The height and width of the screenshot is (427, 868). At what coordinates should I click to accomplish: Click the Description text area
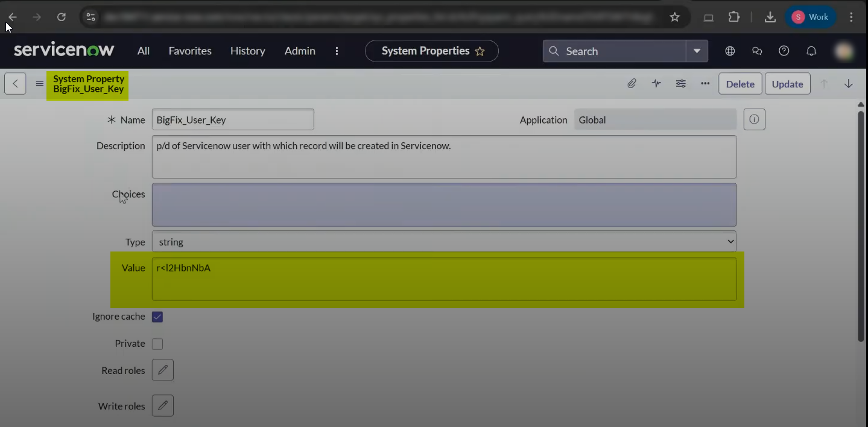pyautogui.click(x=444, y=157)
